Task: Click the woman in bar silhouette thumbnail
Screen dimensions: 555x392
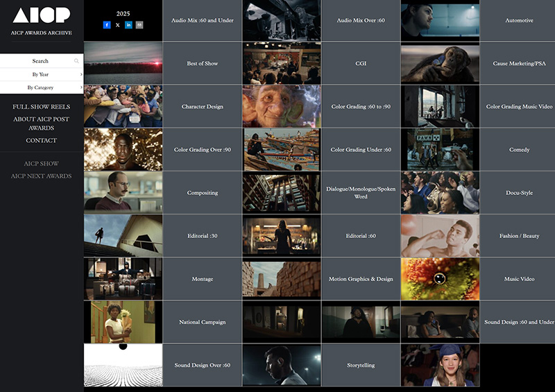Action: [x=282, y=235]
